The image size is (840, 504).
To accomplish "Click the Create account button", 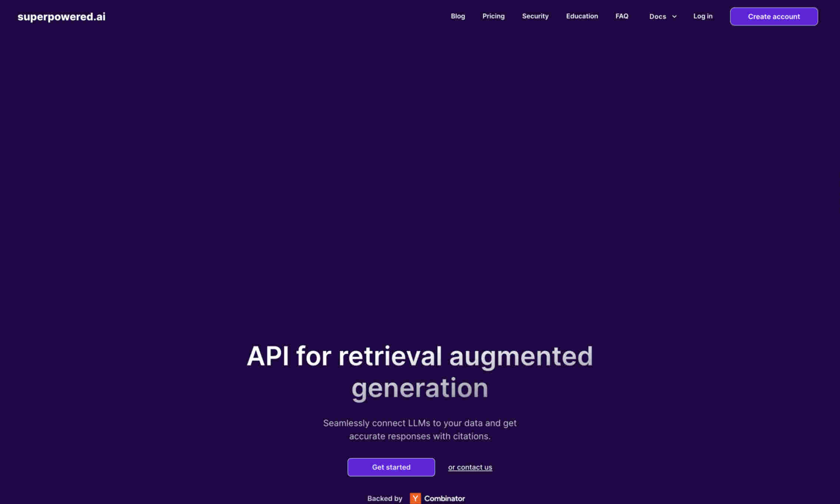I will click(x=773, y=16).
